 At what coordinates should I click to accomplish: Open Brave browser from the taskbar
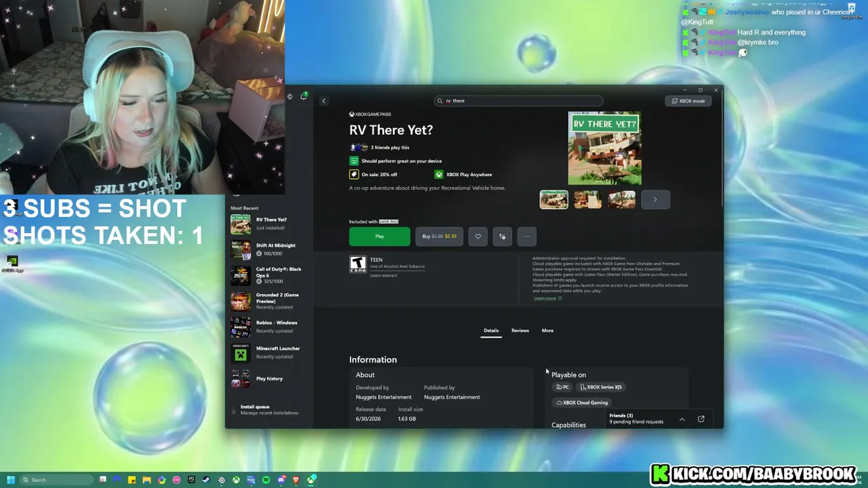tap(296, 480)
